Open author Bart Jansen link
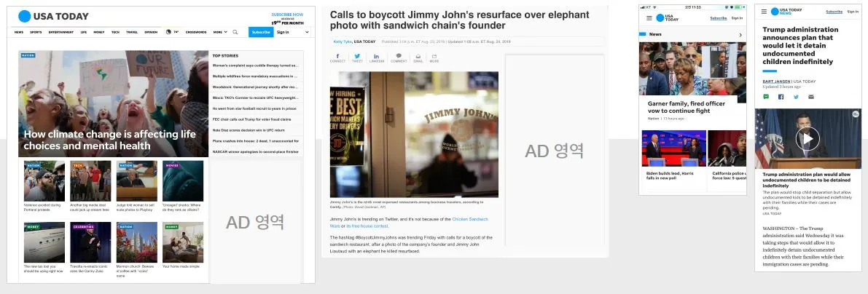The image size is (868, 294). [776, 82]
